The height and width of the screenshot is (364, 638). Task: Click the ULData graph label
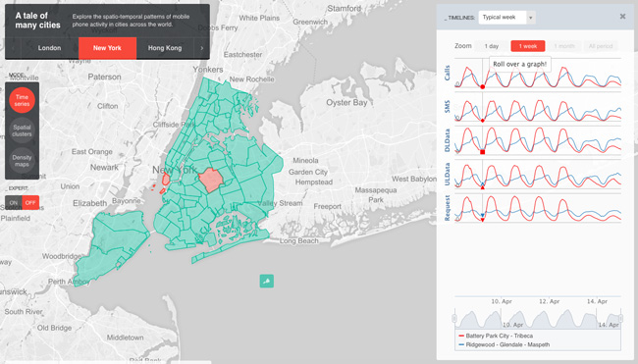point(448,175)
